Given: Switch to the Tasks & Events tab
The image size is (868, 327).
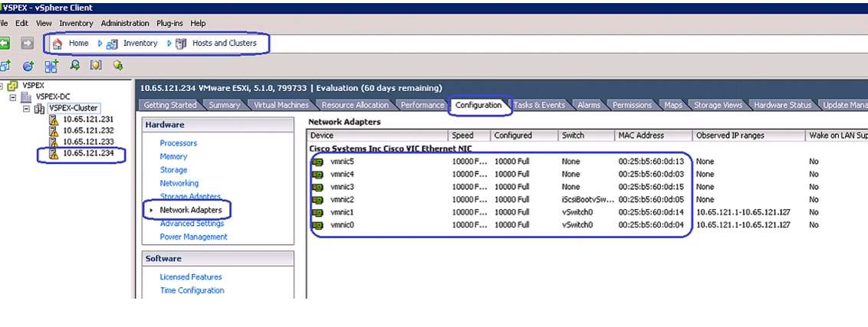Looking at the screenshot, I should 539,105.
